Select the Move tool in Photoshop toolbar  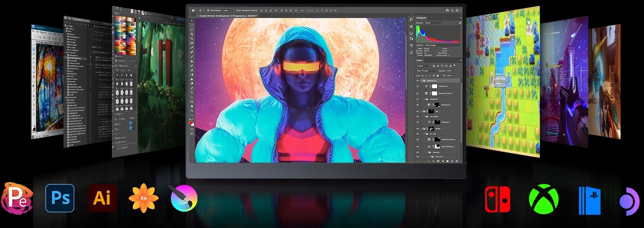tap(192, 21)
